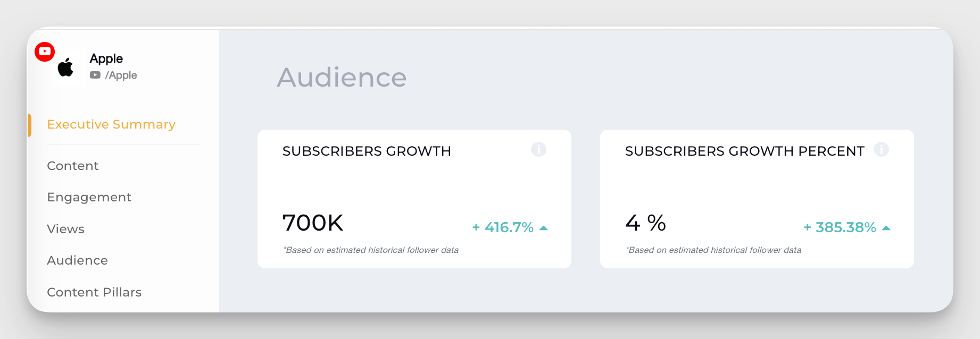The image size is (980, 339).
Task: Open the Engagement section
Action: tap(89, 197)
